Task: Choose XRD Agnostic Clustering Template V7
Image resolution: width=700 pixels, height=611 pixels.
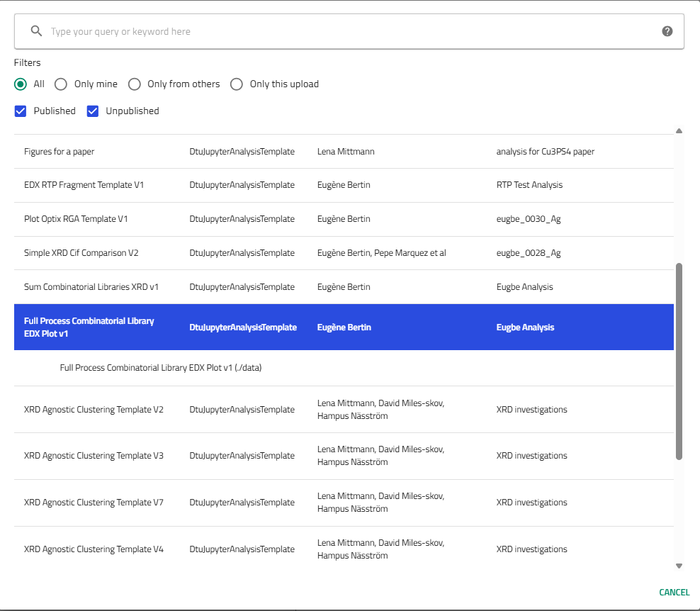Action: (94, 503)
